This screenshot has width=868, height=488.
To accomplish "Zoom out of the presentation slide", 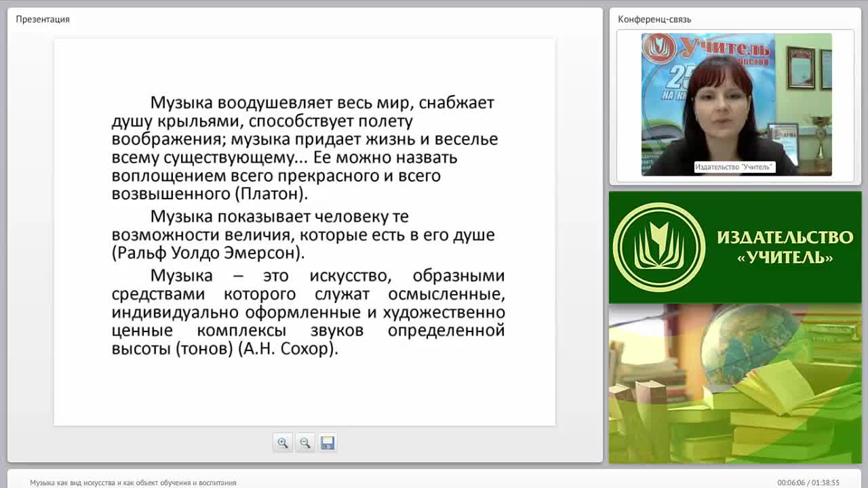I will 305,443.
